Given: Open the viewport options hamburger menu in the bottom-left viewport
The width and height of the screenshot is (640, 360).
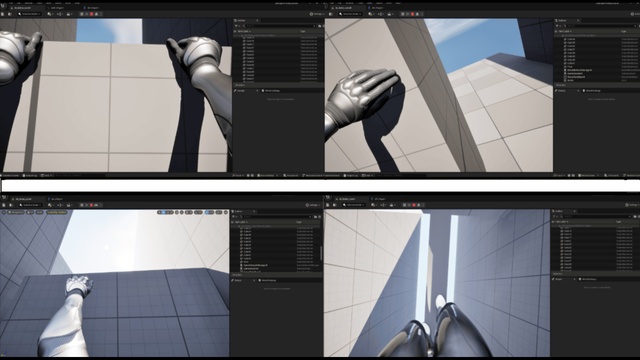Looking at the screenshot, I should (x=4, y=212).
